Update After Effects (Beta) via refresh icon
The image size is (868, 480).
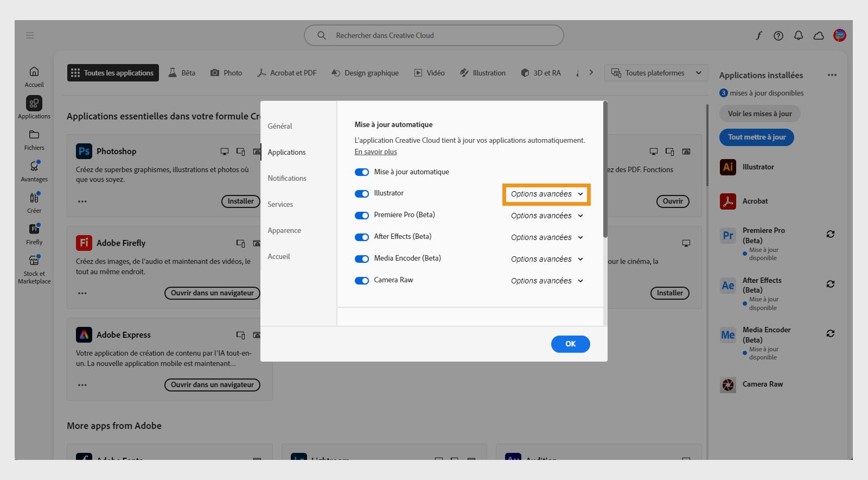[x=831, y=284]
